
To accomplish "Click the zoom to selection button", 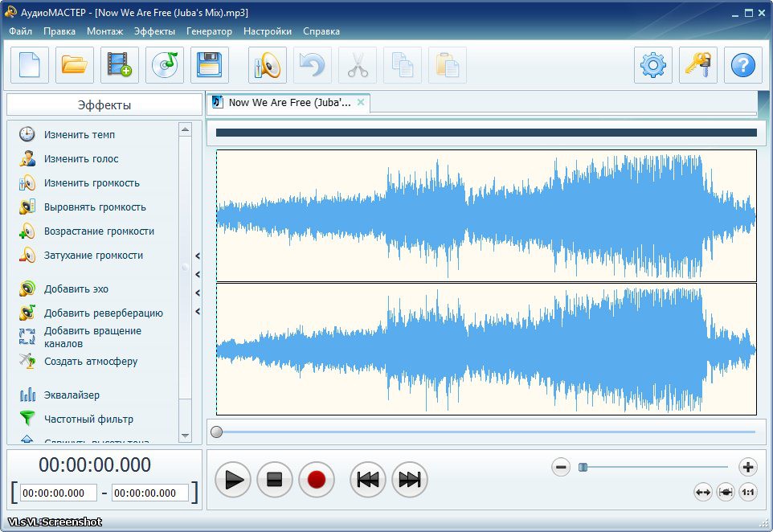I will [x=726, y=492].
